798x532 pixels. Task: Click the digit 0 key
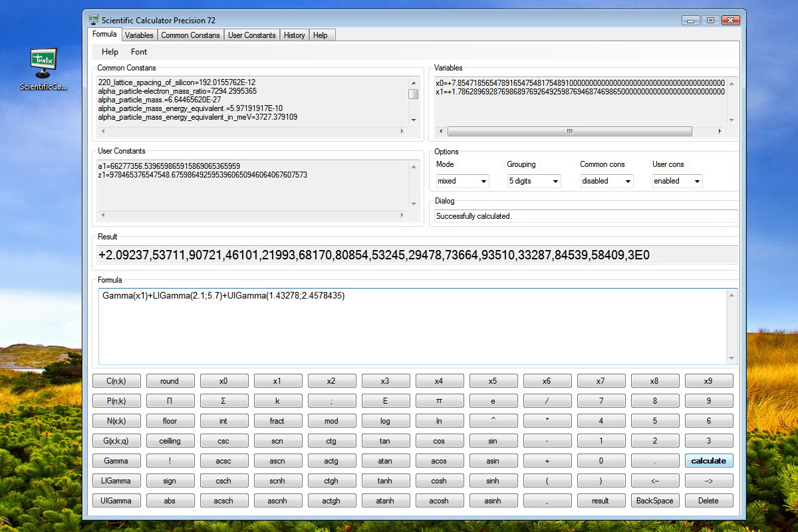pos(601,461)
